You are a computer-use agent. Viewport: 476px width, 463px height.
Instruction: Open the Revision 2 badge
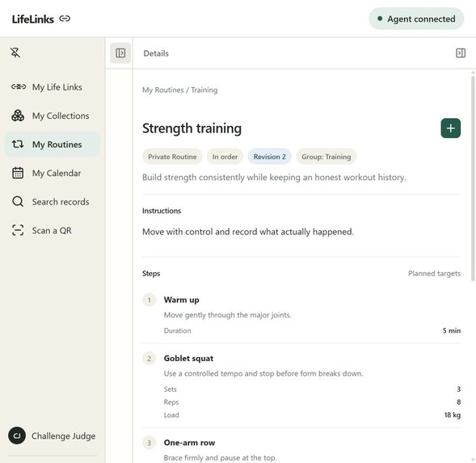[270, 157]
